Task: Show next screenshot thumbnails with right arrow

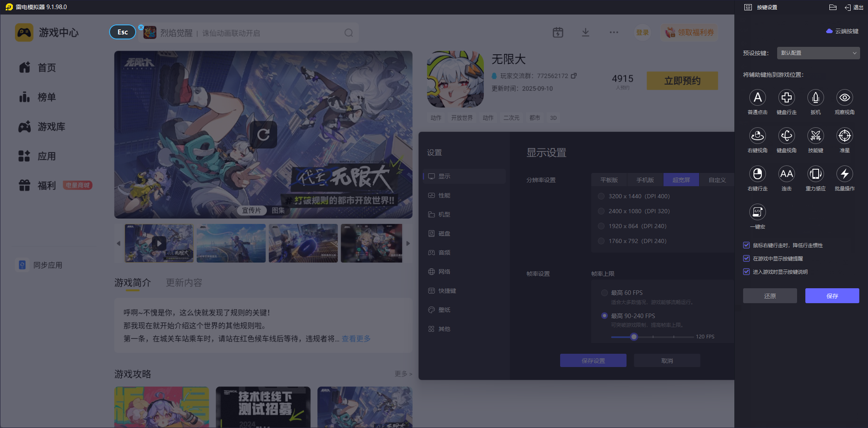Action: pyautogui.click(x=408, y=243)
